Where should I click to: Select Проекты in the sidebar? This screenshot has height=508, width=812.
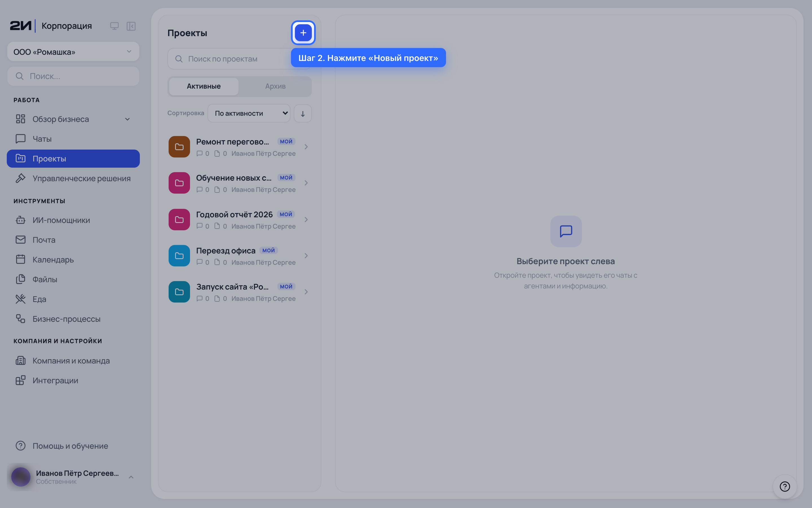(x=73, y=159)
